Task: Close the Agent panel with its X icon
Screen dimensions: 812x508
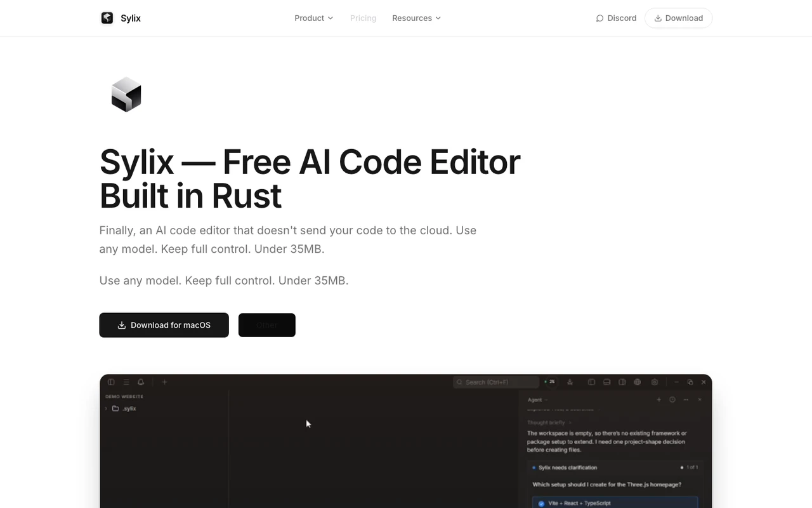Action: (x=700, y=400)
